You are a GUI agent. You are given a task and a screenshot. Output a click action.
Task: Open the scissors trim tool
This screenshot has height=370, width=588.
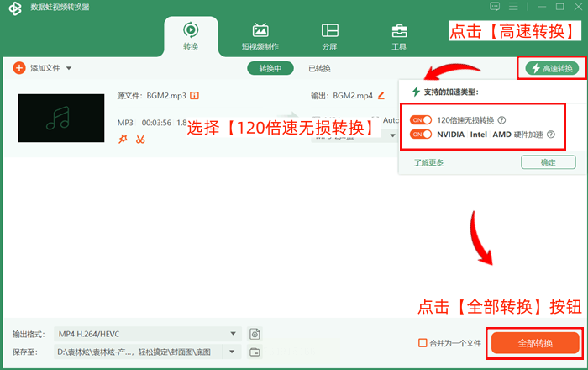pyautogui.click(x=140, y=140)
